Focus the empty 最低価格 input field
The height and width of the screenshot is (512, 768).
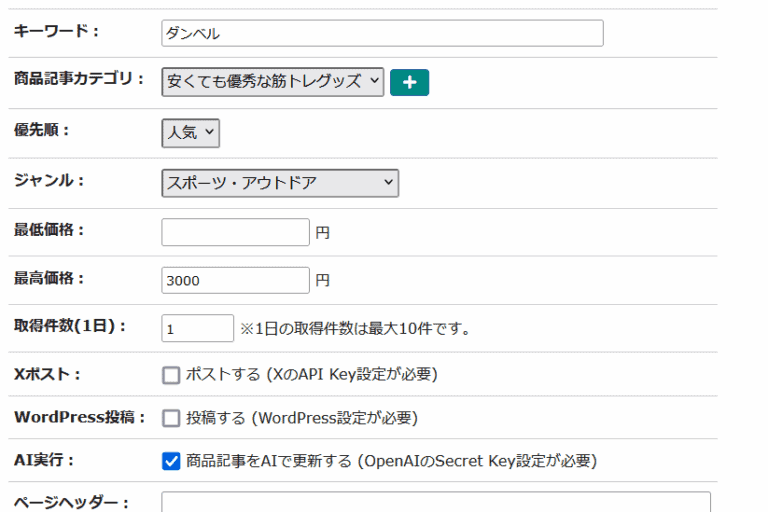click(x=235, y=232)
